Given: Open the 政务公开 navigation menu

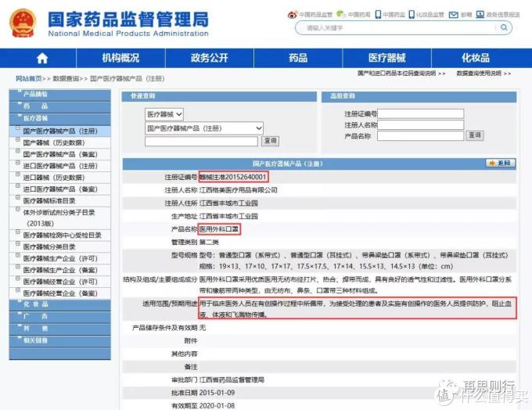Looking at the screenshot, I should pyautogui.click(x=210, y=58).
